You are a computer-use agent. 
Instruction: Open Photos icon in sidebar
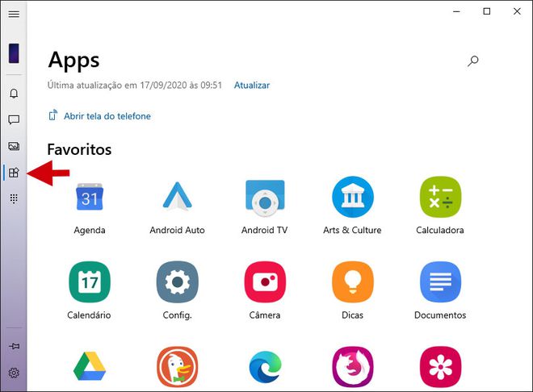[14, 146]
